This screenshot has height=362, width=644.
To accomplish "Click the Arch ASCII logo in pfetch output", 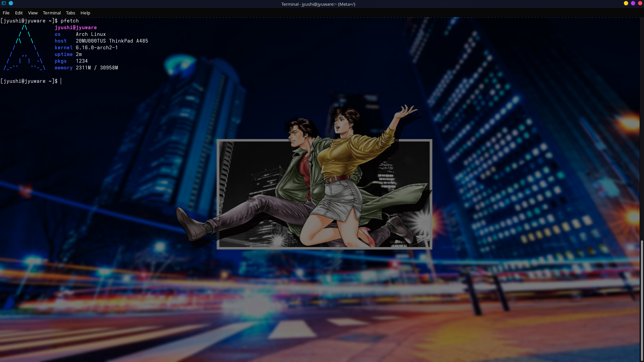I will [x=24, y=48].
